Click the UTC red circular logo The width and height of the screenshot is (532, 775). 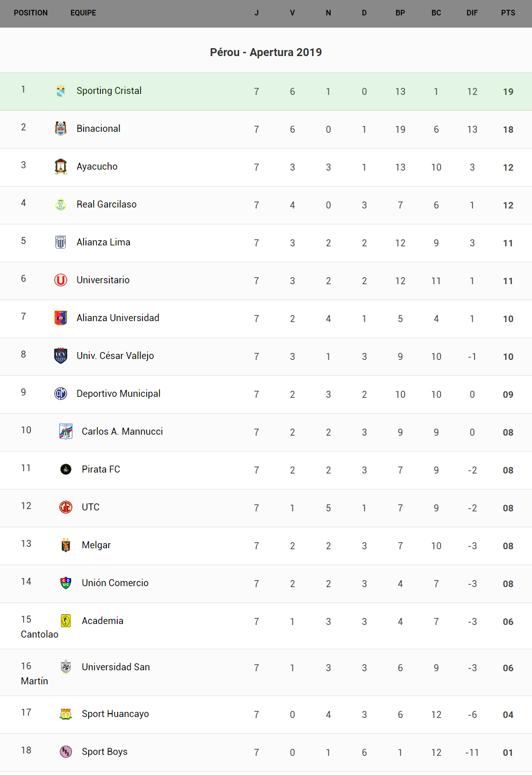(x=66, y=507)
